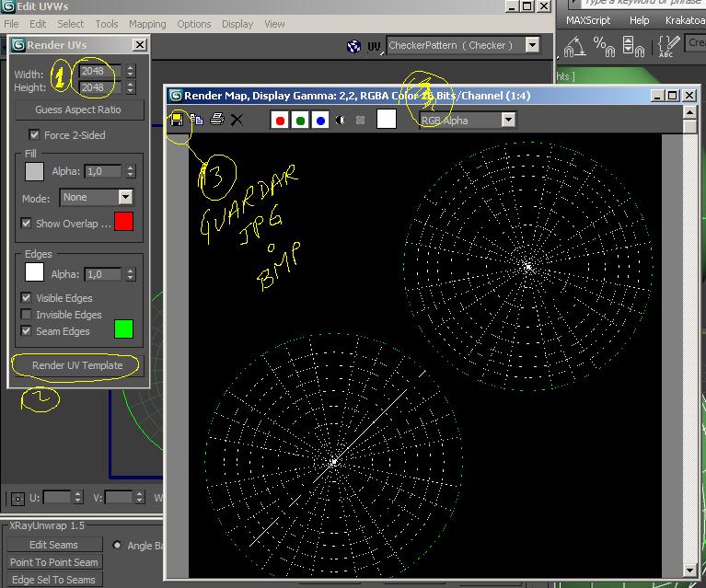The image size is (706, 588).
Task: Enable the red channel button
Action: pos(280,121)
